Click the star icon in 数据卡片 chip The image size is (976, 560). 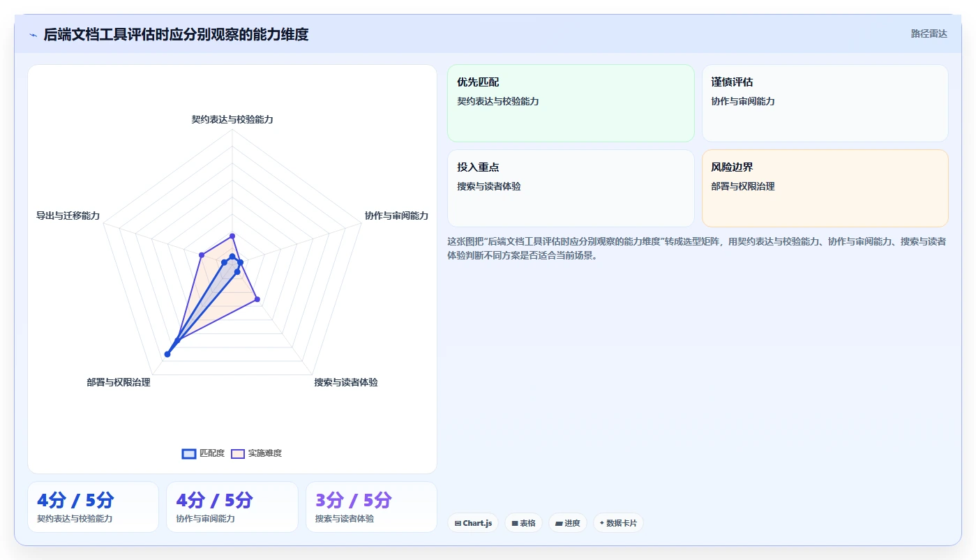[x=601, y=522]
